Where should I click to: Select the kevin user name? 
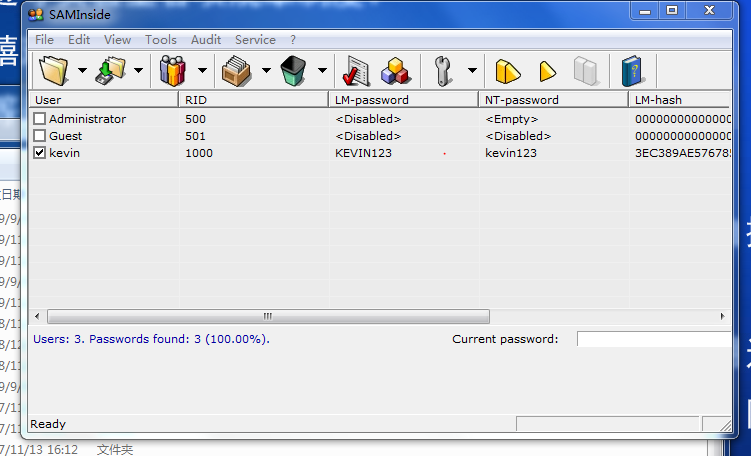(64, 153)
